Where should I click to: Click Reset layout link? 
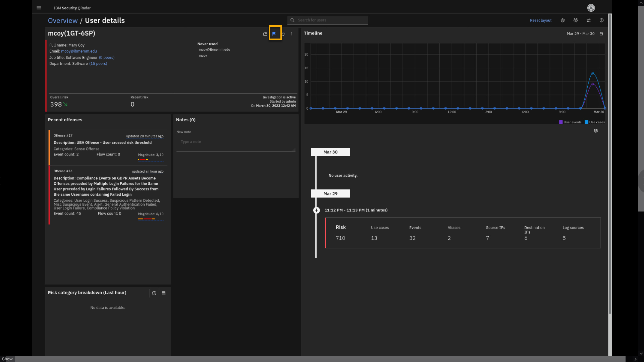pos(540,20)
